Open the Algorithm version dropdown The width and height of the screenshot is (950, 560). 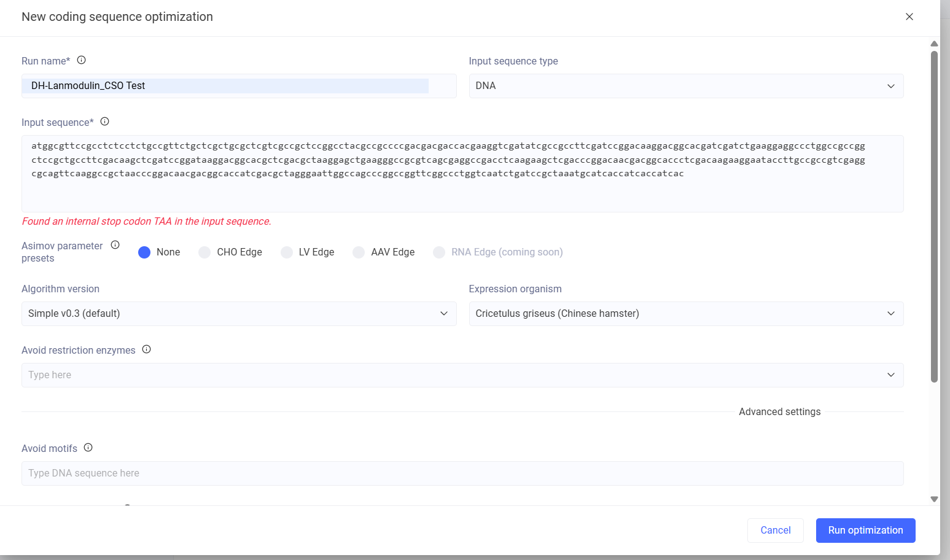pyautogui.click(x=239, y=314)
